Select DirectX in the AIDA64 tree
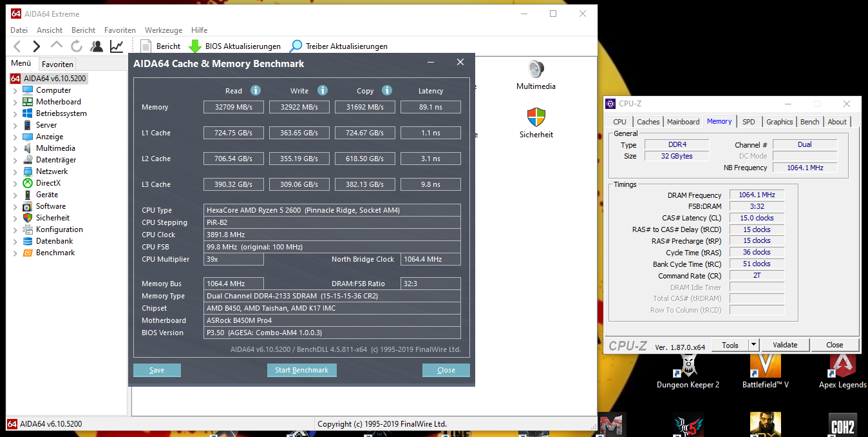The width and height of the screenshot is (868, 437). (x=48, y=183)
